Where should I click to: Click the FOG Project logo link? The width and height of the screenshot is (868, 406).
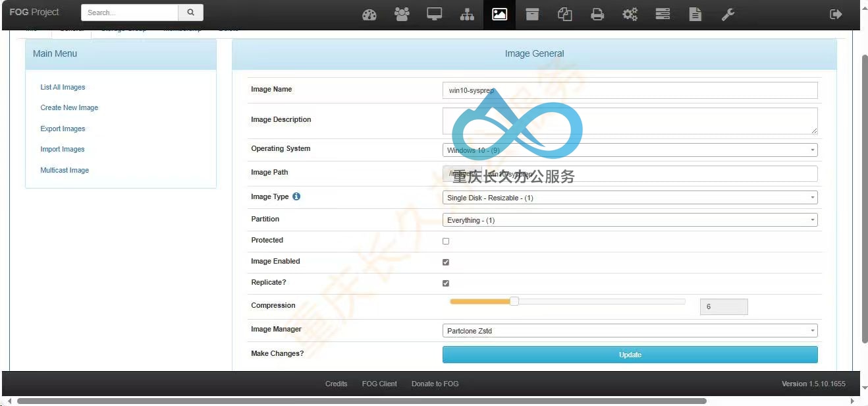34,12
